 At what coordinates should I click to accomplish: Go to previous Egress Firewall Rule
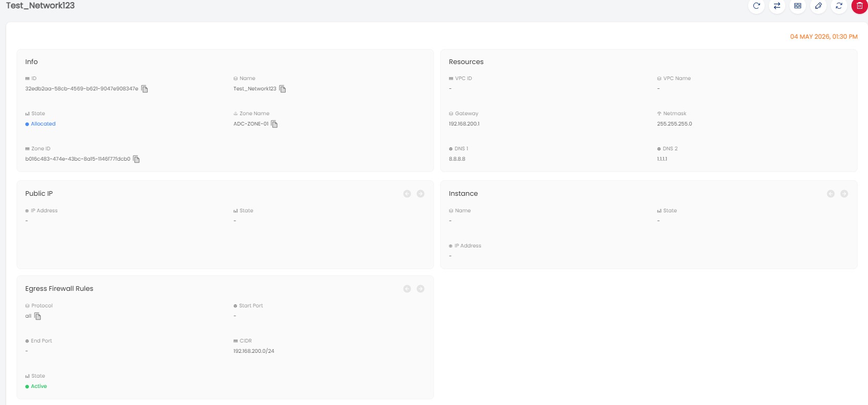(x=407, y=289)
